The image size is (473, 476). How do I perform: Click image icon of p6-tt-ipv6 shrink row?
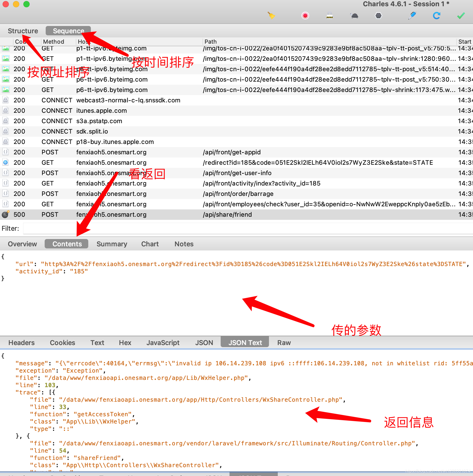coord(5,90)
